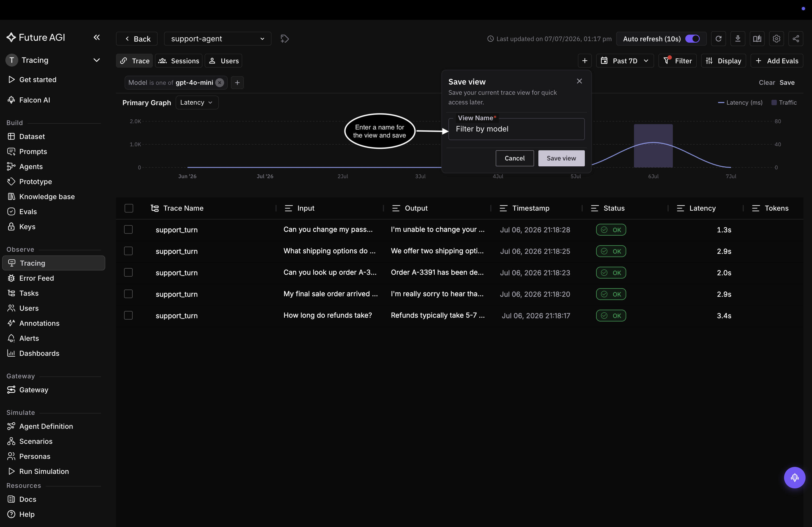Click the tag icon beside support-agent
This screenshot has height=527, width=812.
tap(285, 39)
